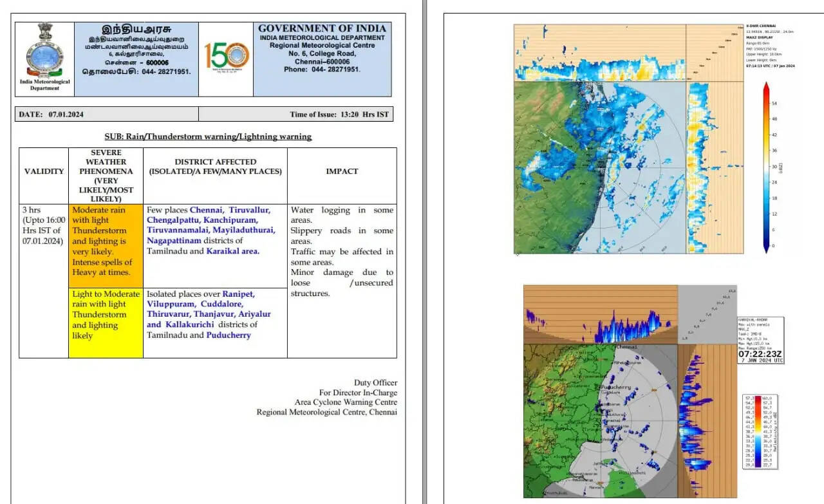Click the Rain/Thunderstorm warning subject heading

(x=208, y=136)
